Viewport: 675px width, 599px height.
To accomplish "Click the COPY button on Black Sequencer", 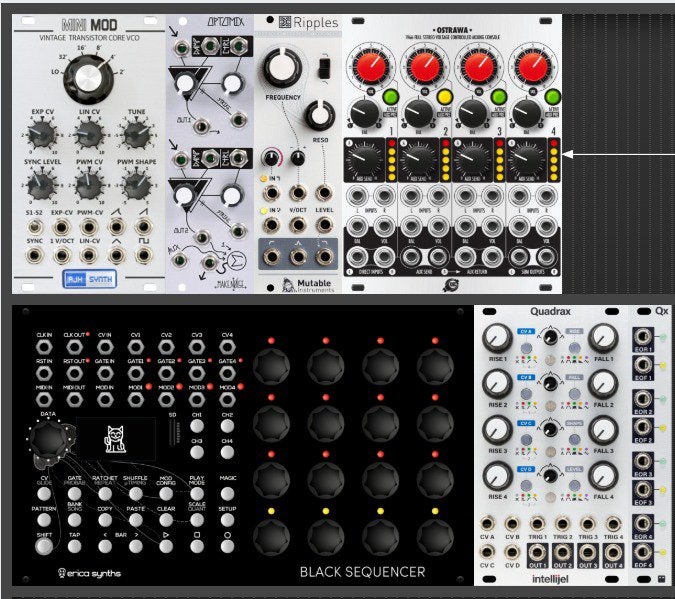I will [x=105, y=520].
